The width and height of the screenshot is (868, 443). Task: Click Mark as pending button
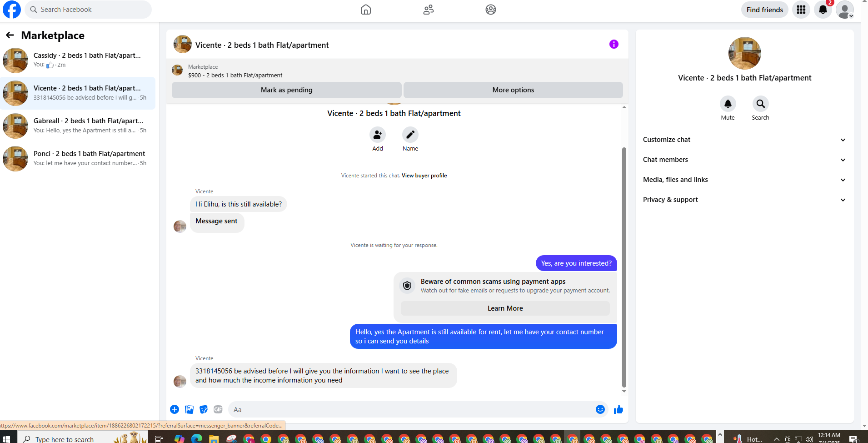click(287, 90)
